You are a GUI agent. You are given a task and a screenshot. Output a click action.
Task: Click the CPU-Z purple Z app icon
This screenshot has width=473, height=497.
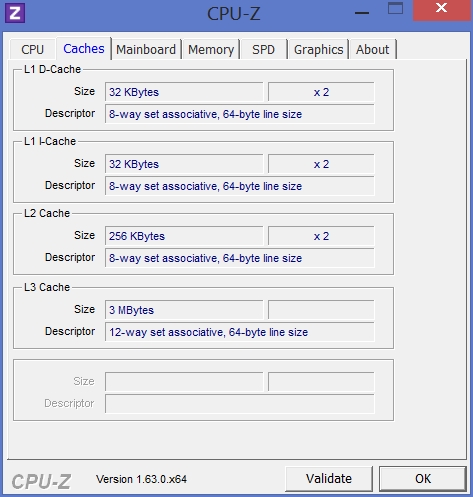pos(15,13)
